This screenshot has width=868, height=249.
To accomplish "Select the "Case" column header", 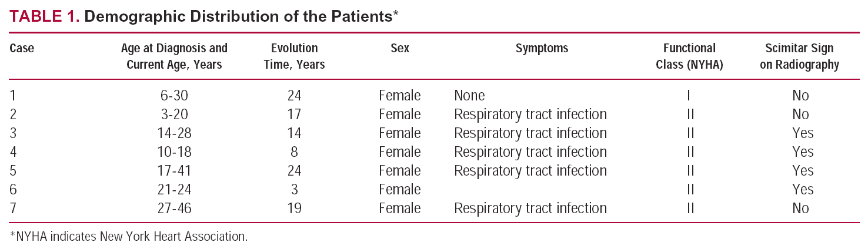I will pyautogui.click(x=22, y=49).
